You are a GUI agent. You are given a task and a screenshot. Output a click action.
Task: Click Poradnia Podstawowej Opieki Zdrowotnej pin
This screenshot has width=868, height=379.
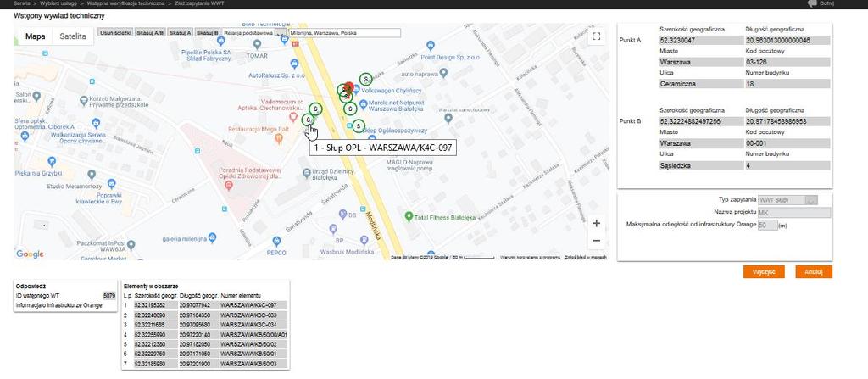(229, 185)
